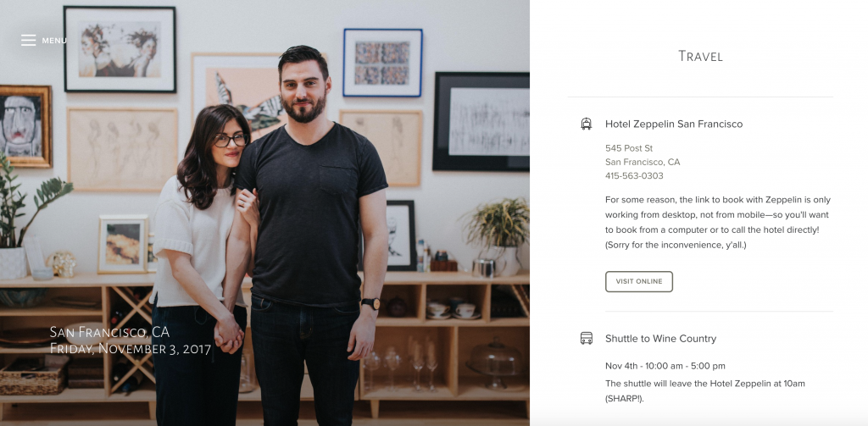Click the Friday, November 3, 2017 date
The width and height of the screenshot is (868, 426).
point(130,349)
